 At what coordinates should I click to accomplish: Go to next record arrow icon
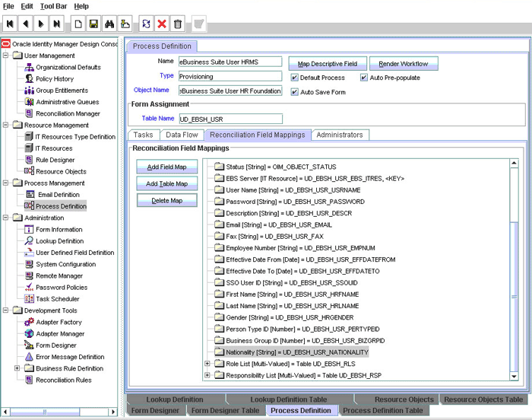(x=41, y=24)
